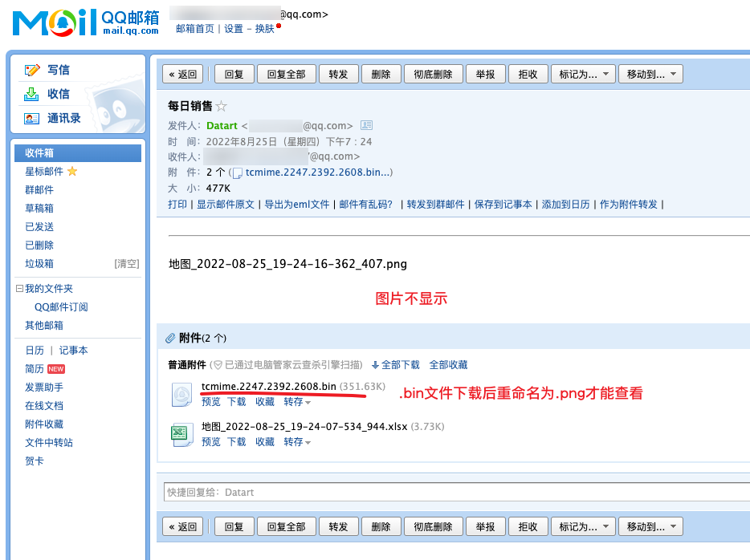Screen dimensions: 750x560
Task: Open 附件收藏 in sidebar
Action: [44, 424]
